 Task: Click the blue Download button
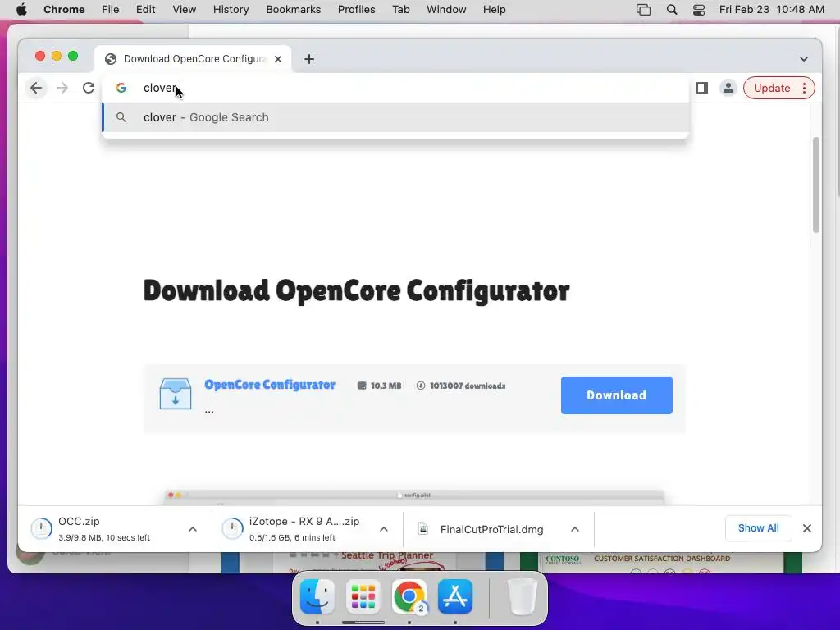[617, 395]
